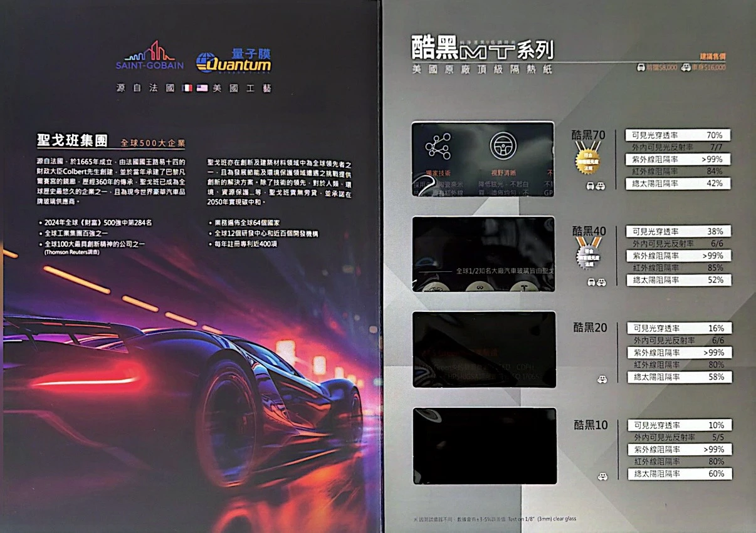Click the 美國工藝 text beside the flags

click(x=243, y=88)
